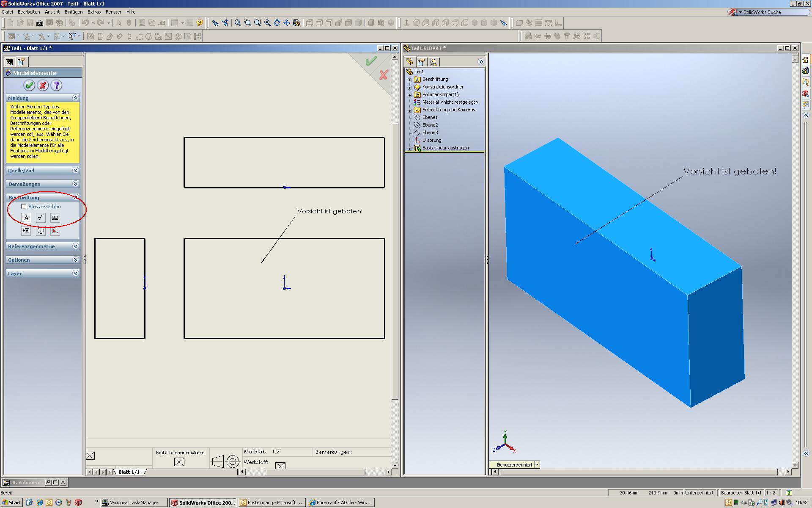Expand Basis-Linear austragen in feature tree
Image resolution: width=812 pixels, height=508 pixels.
[x=409, y=148]
